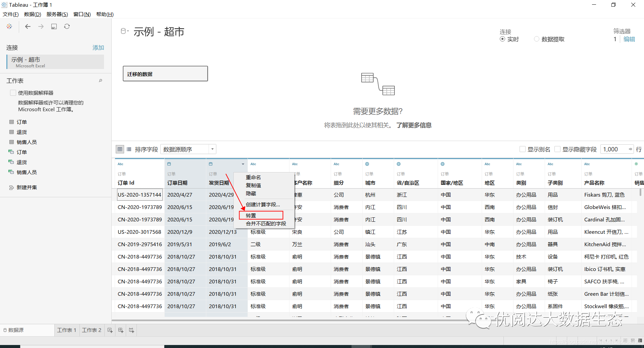The image size is (644, 348).
Task: Click cell US-2020-1357144
Action: coord(140,195)
